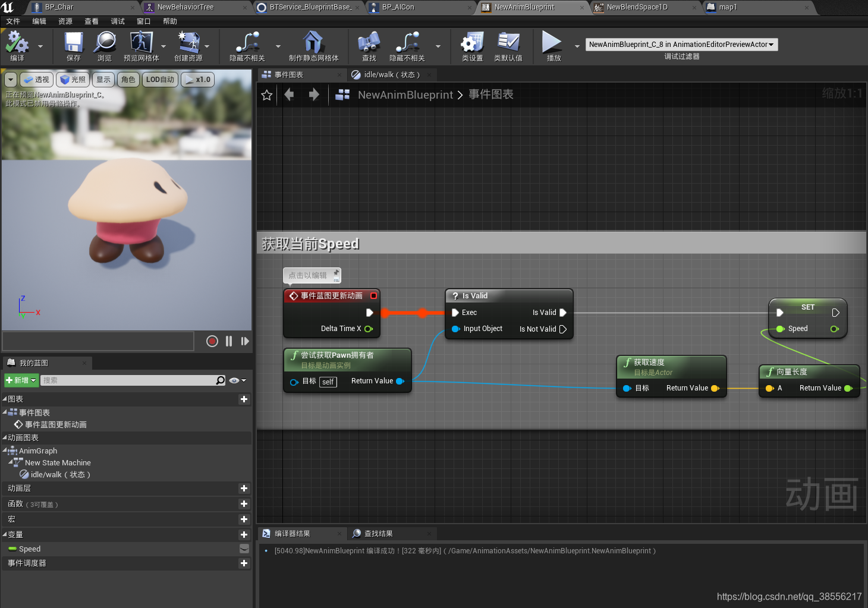The width and height of the screenshot is (868, 608).
Task: Click the search magnifier icon in My Blueprint
Action: tap(221, 380)
